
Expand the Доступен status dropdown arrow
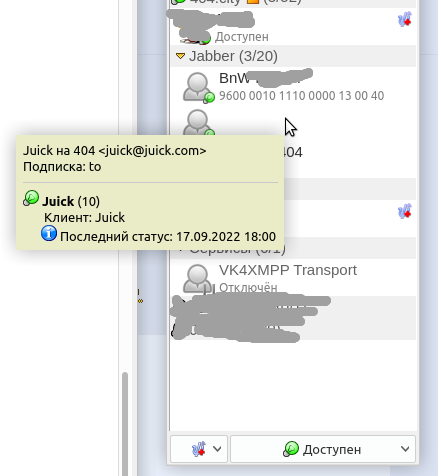pos(405,449)
